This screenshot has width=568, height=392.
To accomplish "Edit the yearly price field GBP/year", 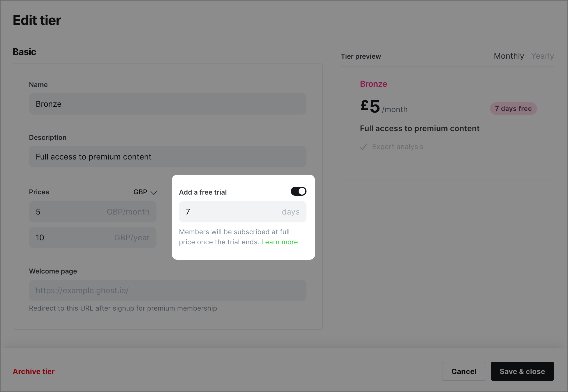I will [93, 238].
